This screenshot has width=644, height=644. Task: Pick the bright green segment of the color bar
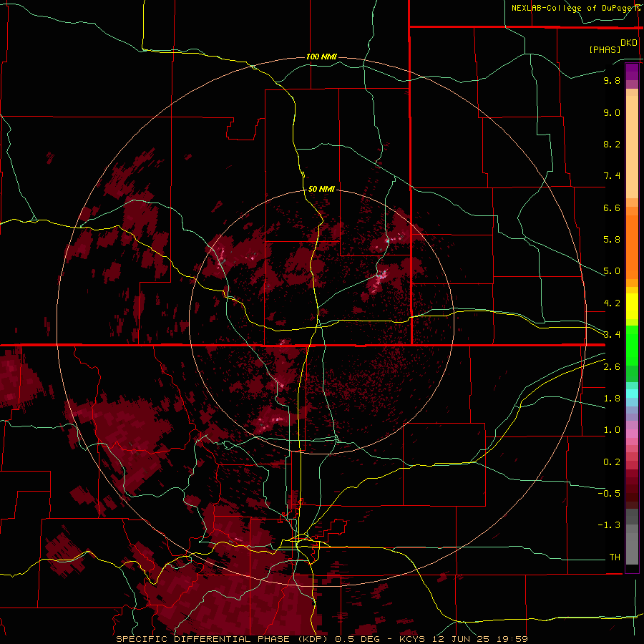point(632,346)
